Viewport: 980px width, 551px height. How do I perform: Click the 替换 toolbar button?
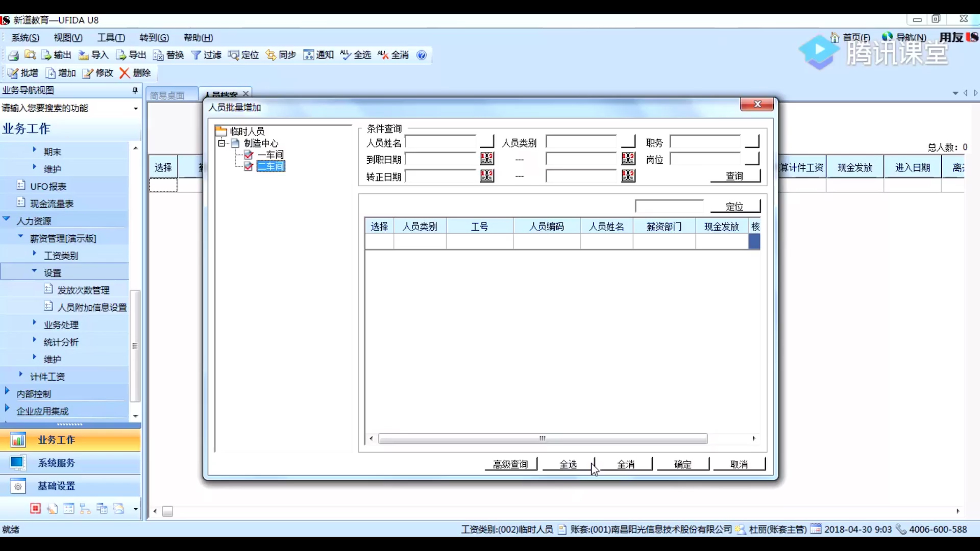click(x=168, y=55)
